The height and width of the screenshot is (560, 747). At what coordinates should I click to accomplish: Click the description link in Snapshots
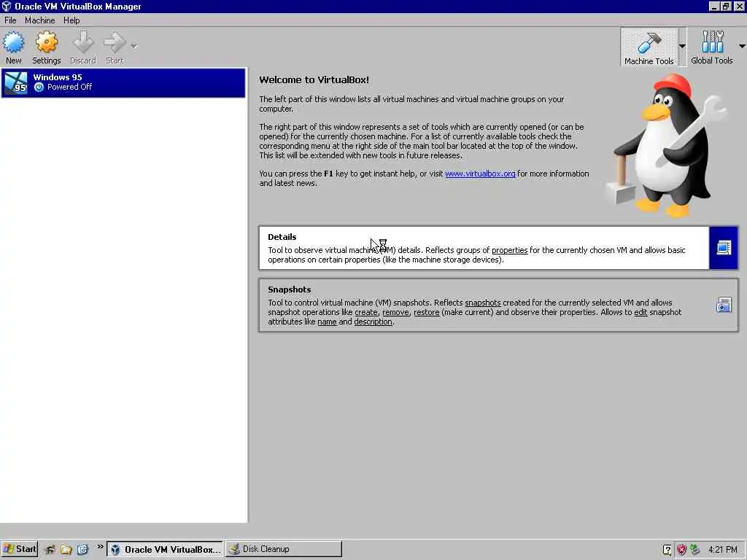[x=373, y=322]
